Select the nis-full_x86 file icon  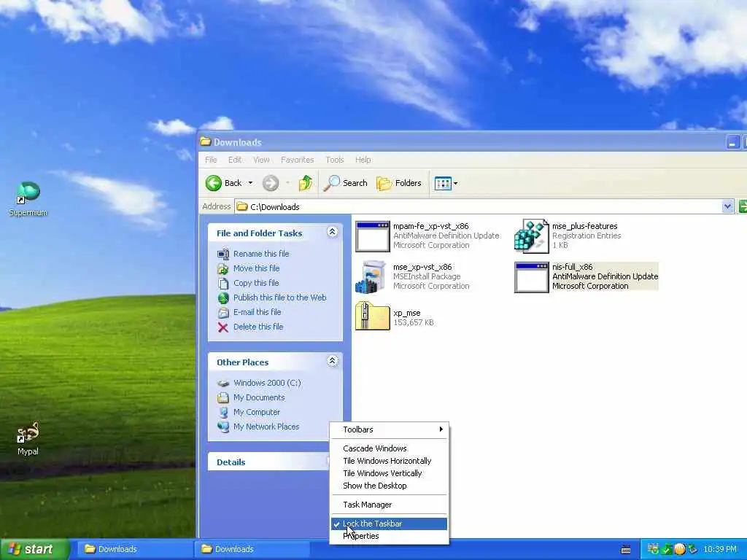pyautogui.click(x=531, y=277)
